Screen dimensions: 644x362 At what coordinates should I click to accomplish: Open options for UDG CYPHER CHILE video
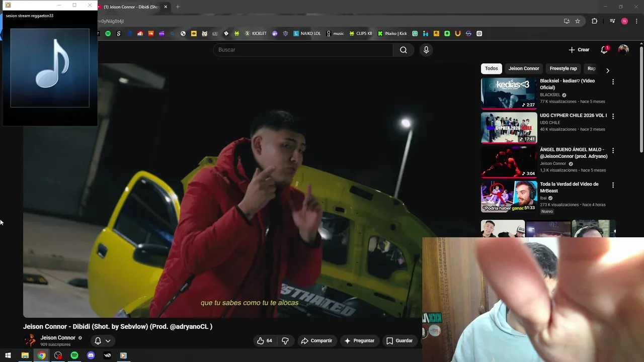point(613,116)
